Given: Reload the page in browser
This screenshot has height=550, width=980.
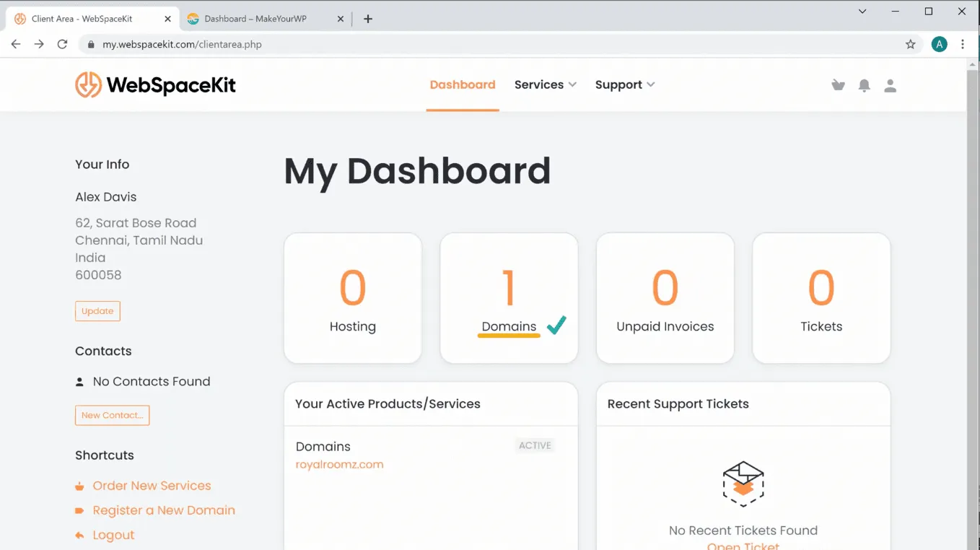Looking at the screenshot, I should (62, 44).
